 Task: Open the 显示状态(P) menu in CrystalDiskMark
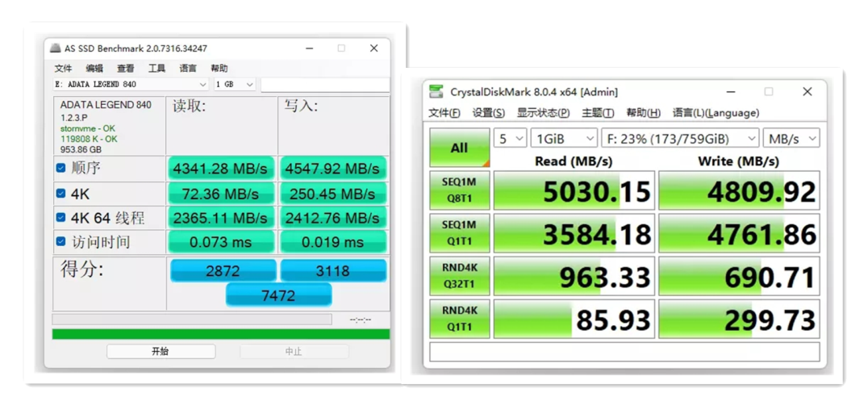[543, 113]
